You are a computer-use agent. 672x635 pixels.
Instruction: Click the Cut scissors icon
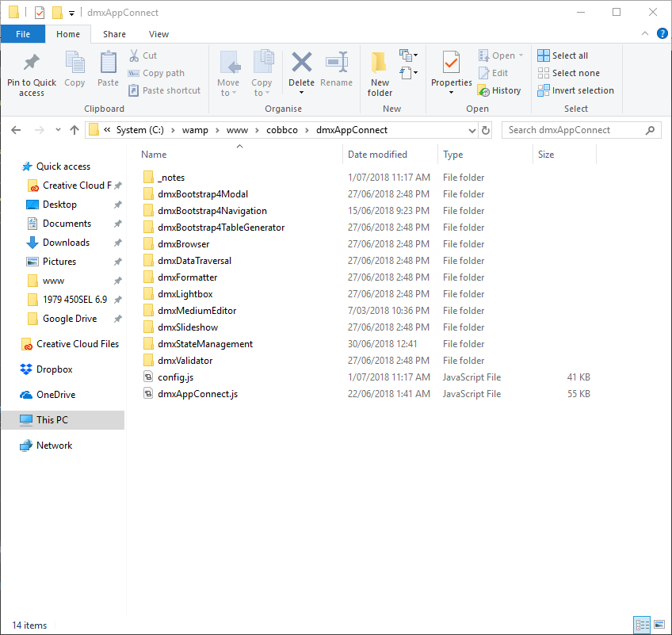tap(134, 55)
